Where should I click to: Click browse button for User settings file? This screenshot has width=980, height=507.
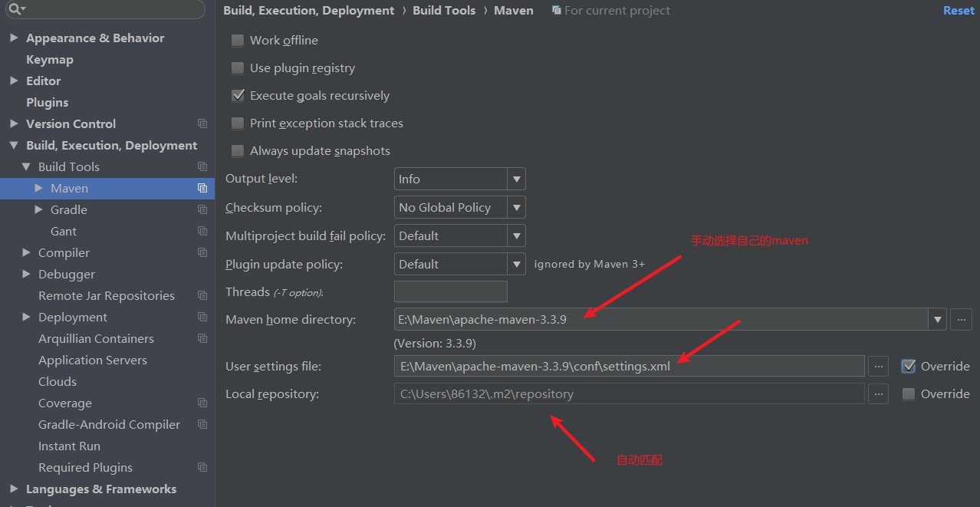tap(878, 366)
